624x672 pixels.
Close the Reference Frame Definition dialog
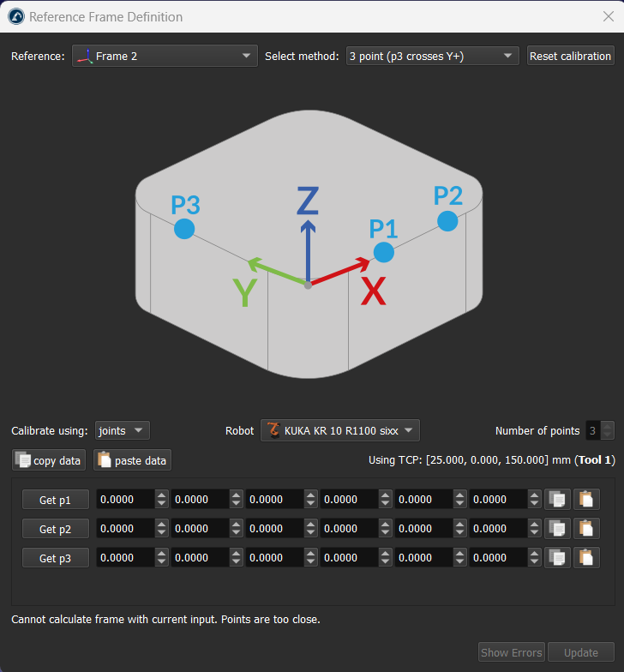tap(608, 16)
